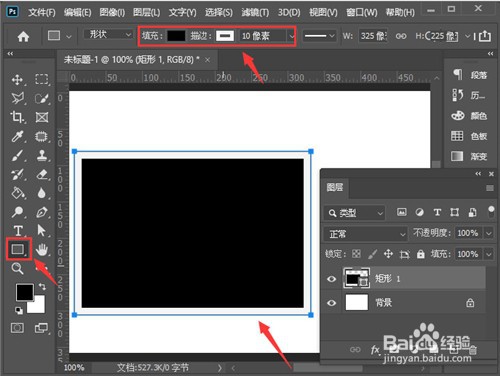Open the 滤镜(T) menu
The height and width of the screenshot is (376, 500).
[x=255, y=12]
